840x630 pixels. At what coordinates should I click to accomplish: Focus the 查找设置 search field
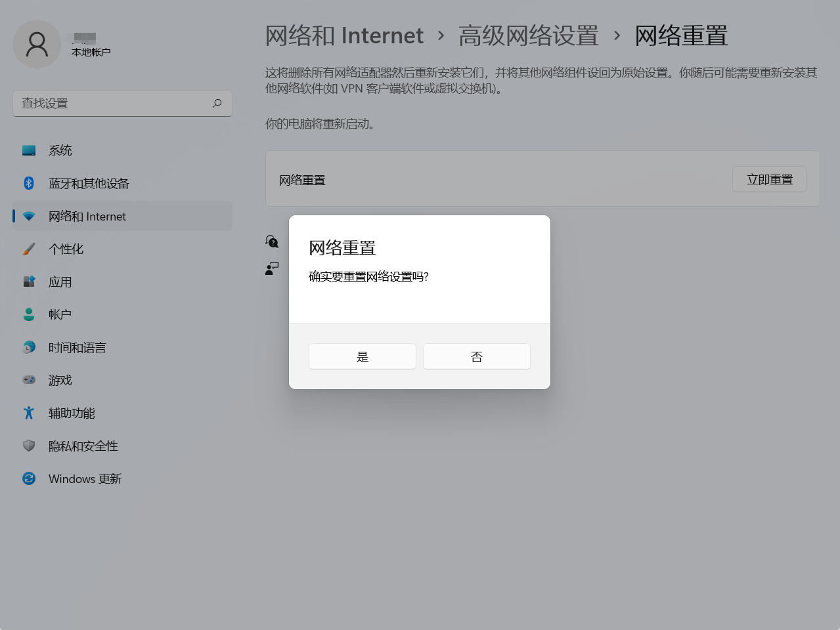pos(112,103)
